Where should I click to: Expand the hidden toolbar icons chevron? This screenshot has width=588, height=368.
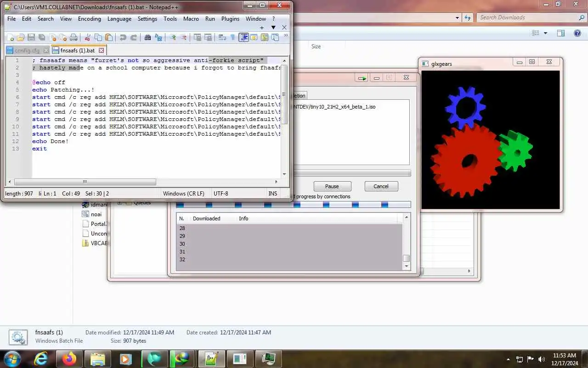tap(286, 35)
